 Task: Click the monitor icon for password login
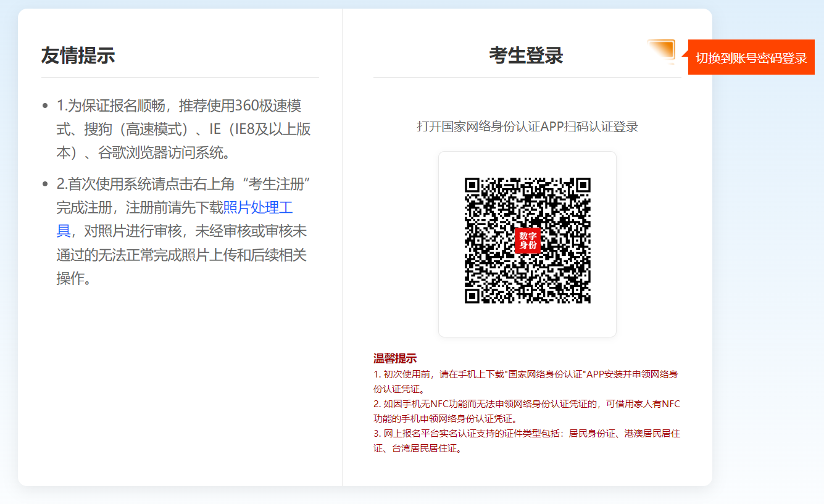coord(662,51)
